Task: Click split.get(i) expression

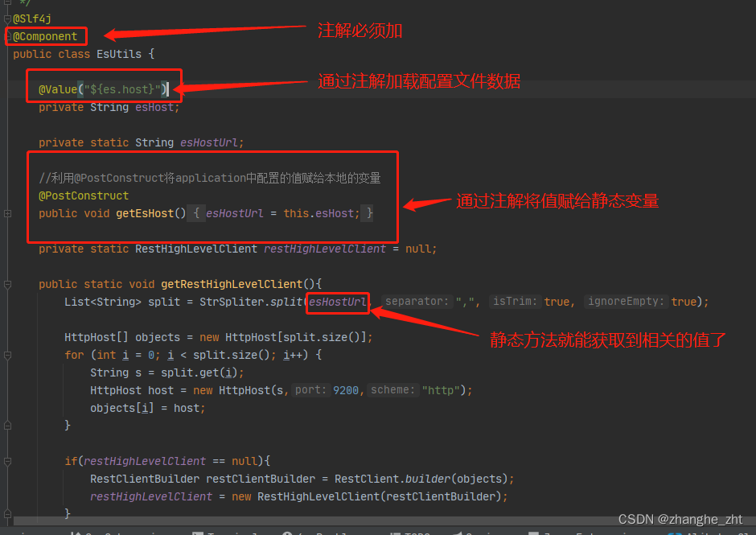Action: point(199,373)
